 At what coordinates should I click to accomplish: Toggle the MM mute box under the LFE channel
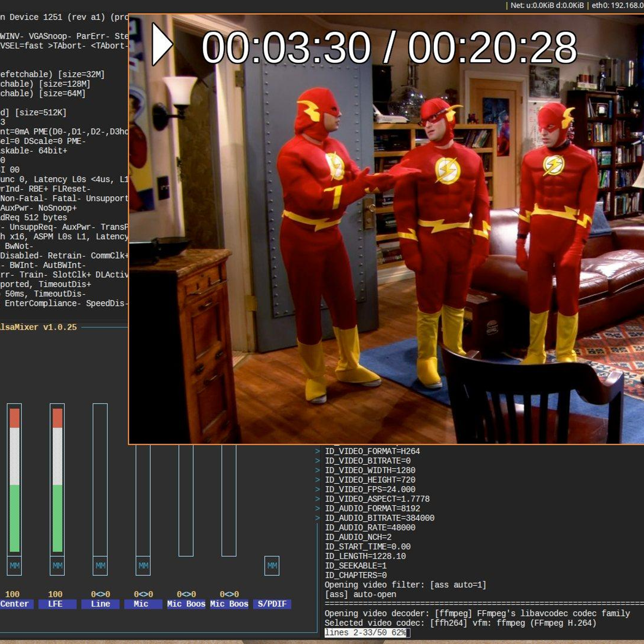pos(58,566)
